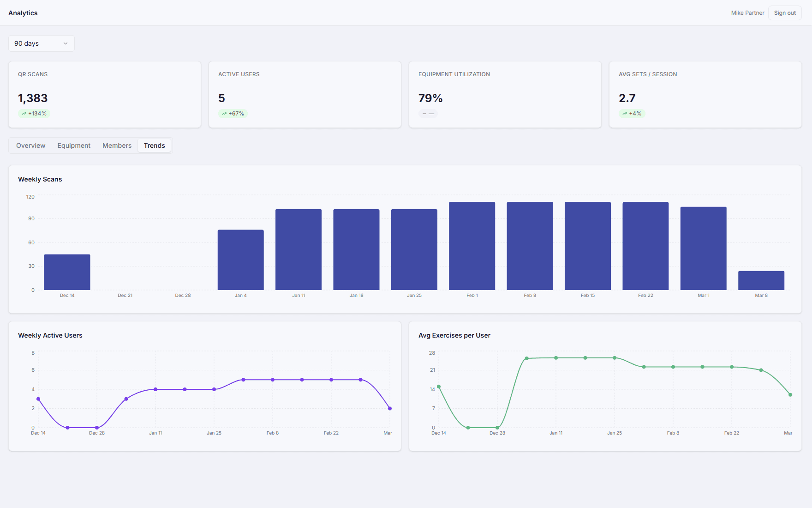Click the first data point in Weekly Active Users
Screen dimensions: 812x508
38,399
